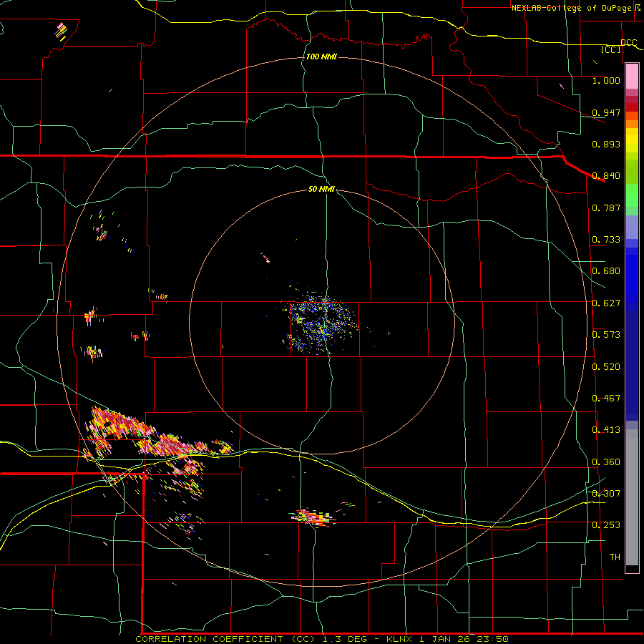The height and width of the screenshot is (644, 644).
Task: Click the blue-yellow clutter cluster at radar center
Action: click(323, 323)
